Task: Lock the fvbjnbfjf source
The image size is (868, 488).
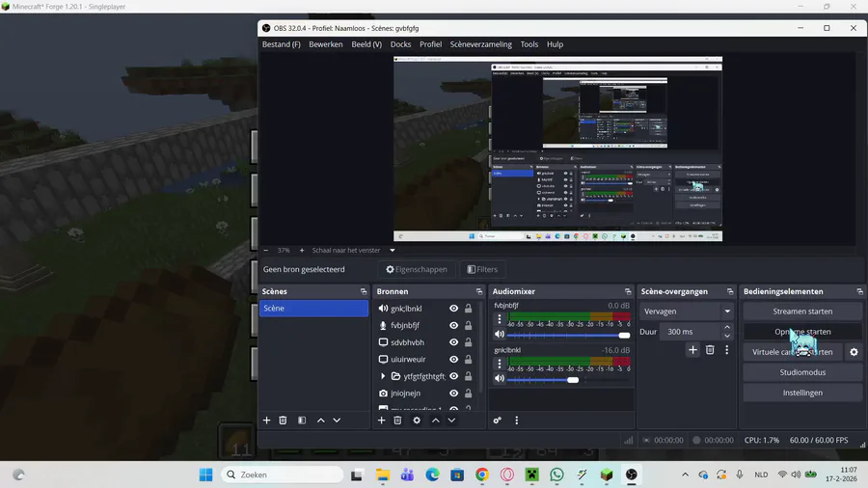Action: (x=469, y=325)
